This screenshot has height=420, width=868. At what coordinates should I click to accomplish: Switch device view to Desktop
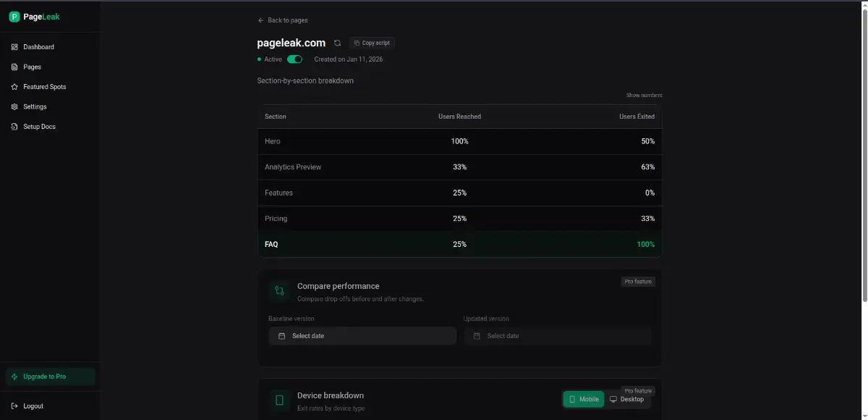pyautogui.click(x=626, y=400)
